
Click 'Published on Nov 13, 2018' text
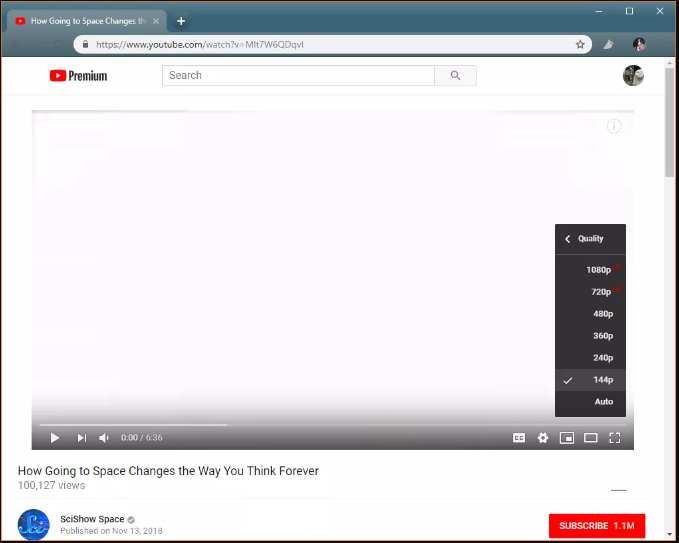(111, 531)
